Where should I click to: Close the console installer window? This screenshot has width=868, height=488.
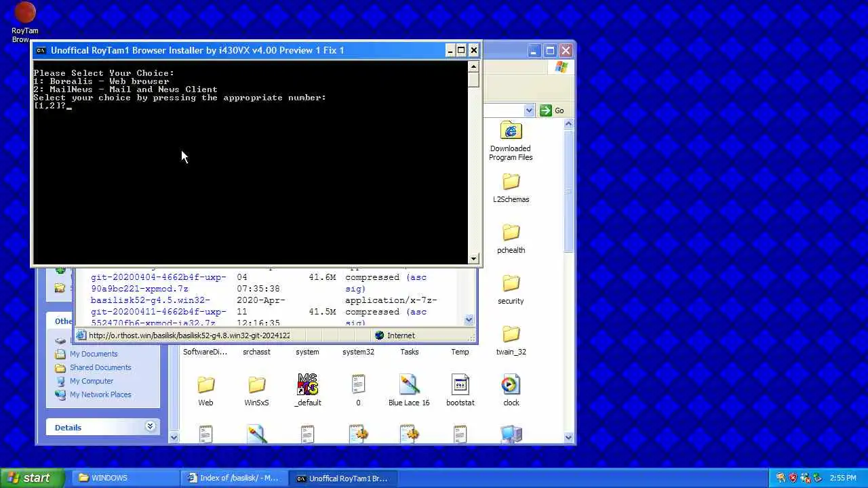473,50
